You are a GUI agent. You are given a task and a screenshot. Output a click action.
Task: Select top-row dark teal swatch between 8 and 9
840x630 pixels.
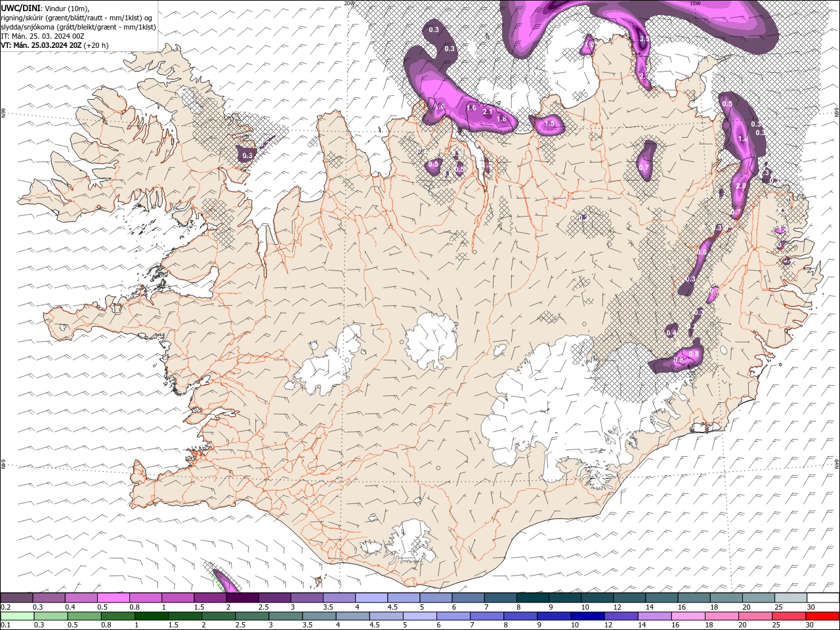(x=532, y=597)
